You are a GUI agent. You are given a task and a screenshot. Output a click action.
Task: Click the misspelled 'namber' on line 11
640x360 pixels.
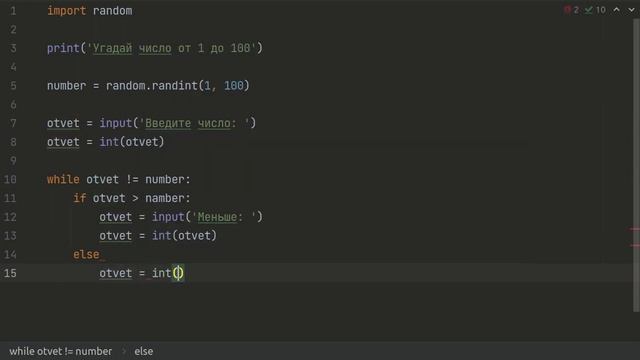164,198
